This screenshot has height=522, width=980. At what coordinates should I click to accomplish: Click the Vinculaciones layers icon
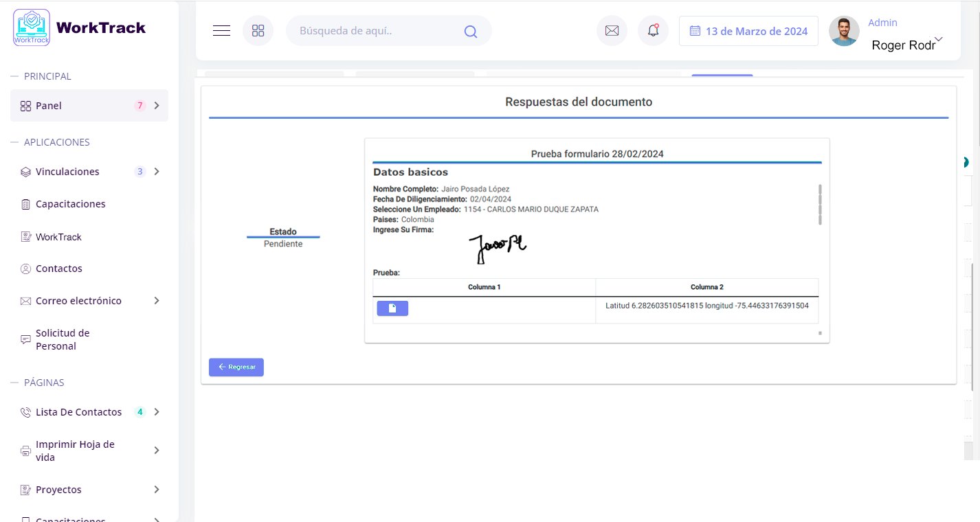pos(25,172)
